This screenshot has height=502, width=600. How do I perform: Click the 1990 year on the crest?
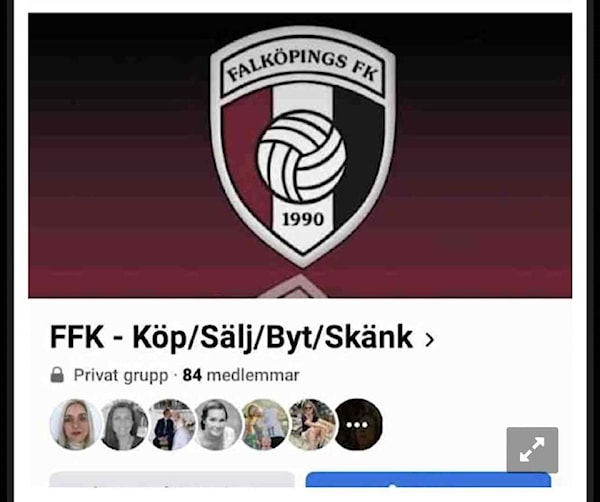(303, 220)
